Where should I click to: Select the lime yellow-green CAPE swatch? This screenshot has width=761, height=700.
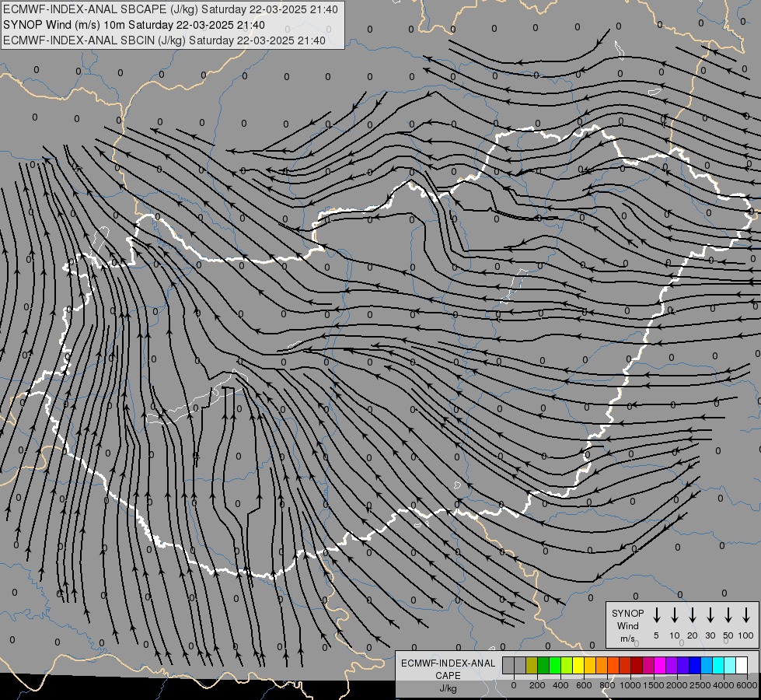click(567, 666)
